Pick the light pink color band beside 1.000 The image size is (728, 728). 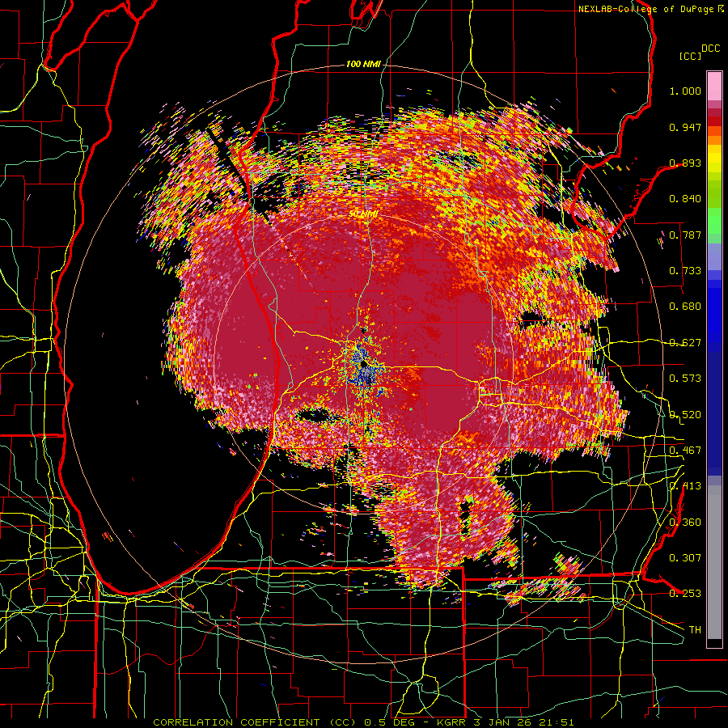click(x=714, y=86)
